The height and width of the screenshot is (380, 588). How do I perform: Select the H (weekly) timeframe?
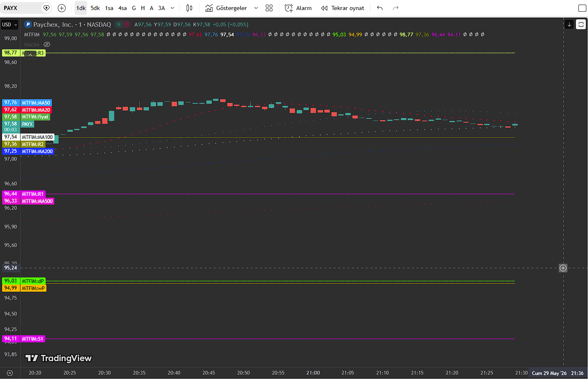(x=143, y=8)
